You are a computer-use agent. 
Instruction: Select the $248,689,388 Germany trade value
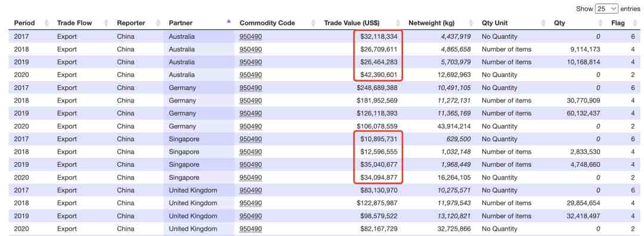377,88
